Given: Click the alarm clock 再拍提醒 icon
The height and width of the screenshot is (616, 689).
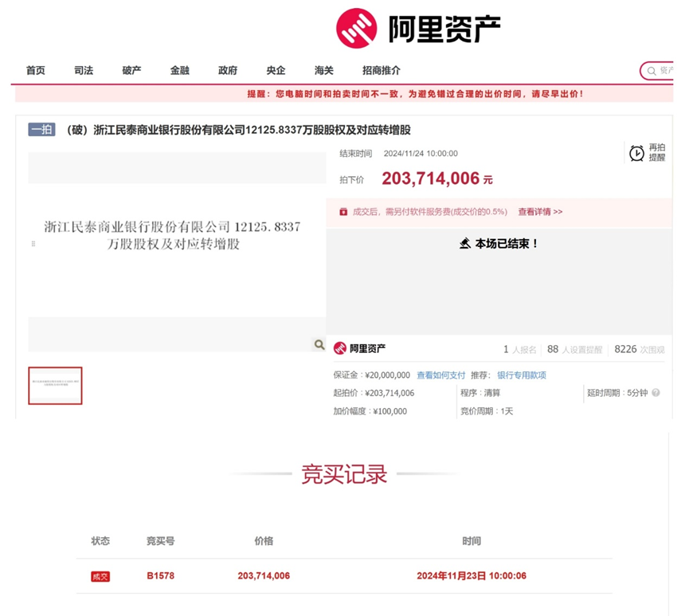Looking at the screenshot, I should click(x=636, y=153).
